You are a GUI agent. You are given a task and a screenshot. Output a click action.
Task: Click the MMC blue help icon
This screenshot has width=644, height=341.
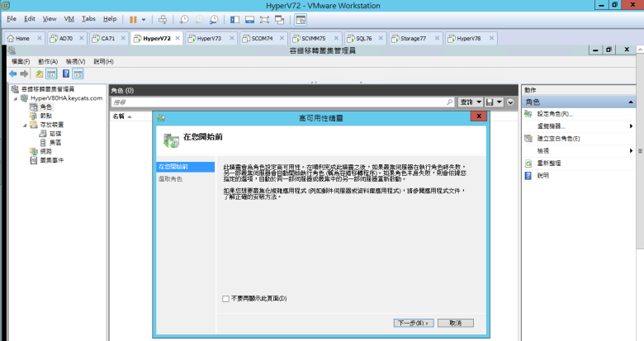point(66,73)
